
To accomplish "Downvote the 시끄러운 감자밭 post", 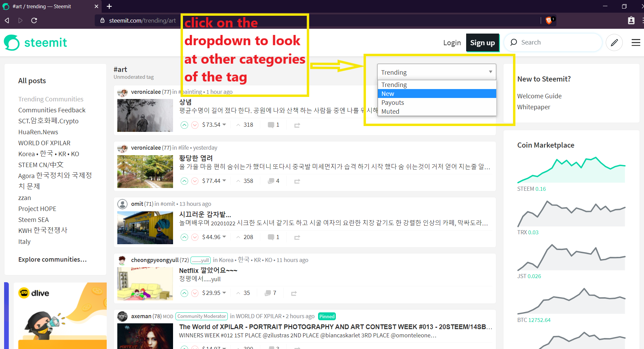I will pyautogui.click(x=195, y=237).
